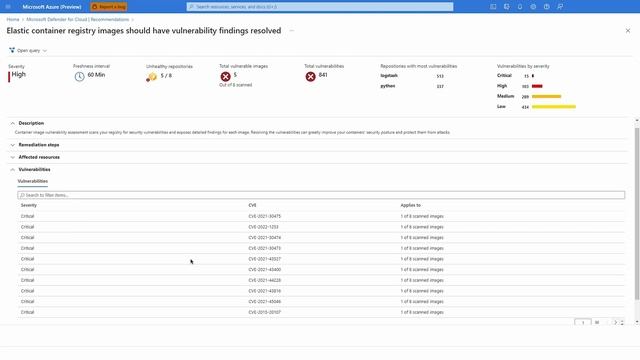Open row CVE-2021-30475
Image resolution: width=640 pixels, height=360 pixels.
pos(321,216)
